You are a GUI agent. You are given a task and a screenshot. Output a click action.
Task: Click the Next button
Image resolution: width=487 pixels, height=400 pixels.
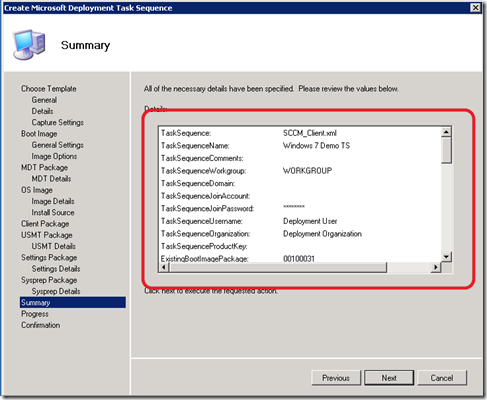(389, 378)
